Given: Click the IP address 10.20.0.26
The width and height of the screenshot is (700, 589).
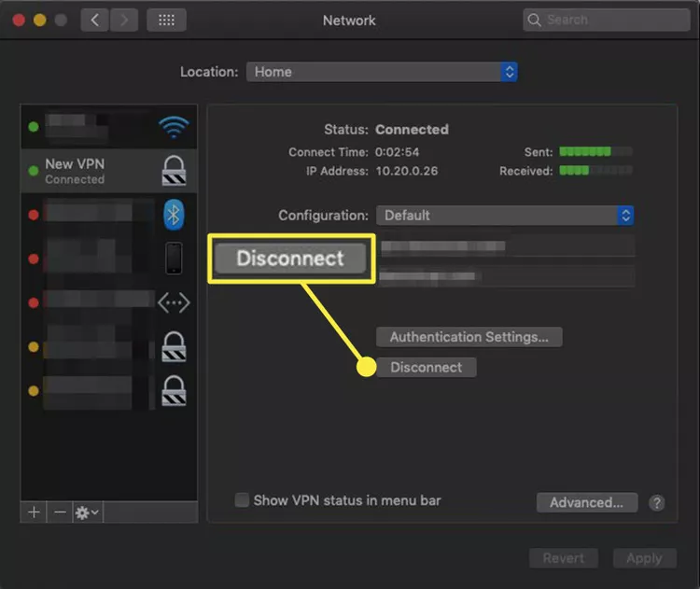Looking at the screenshot, I should (x=407, y=171).
